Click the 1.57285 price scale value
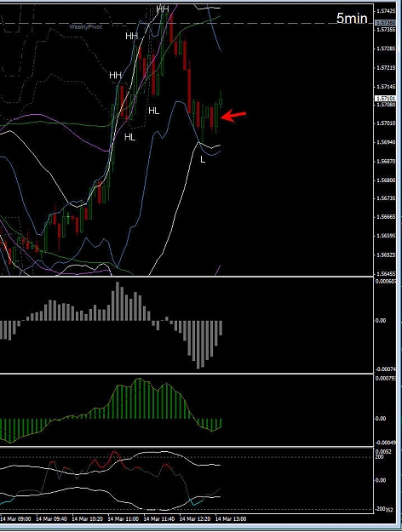The image size is (402, 532). [386, 49]
